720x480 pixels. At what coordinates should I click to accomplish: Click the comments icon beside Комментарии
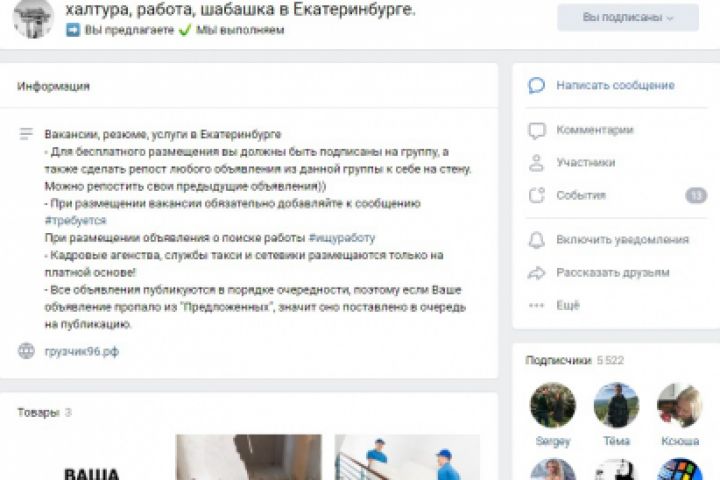(x=536, y=130)
